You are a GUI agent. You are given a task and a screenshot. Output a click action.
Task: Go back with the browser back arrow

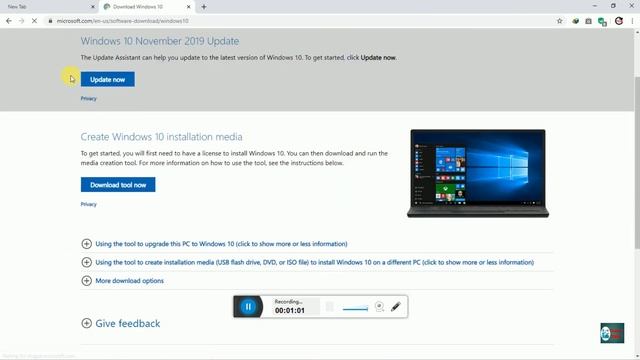9,21
